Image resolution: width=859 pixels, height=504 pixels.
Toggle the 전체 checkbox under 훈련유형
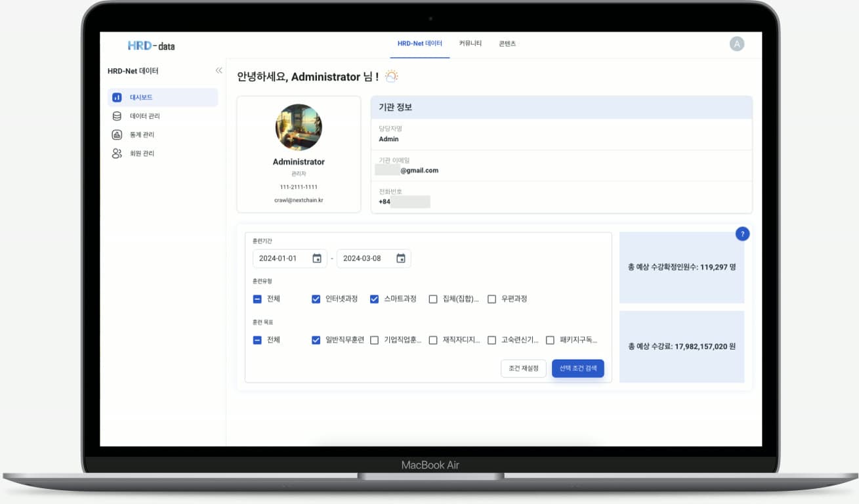tap(257, 299)
